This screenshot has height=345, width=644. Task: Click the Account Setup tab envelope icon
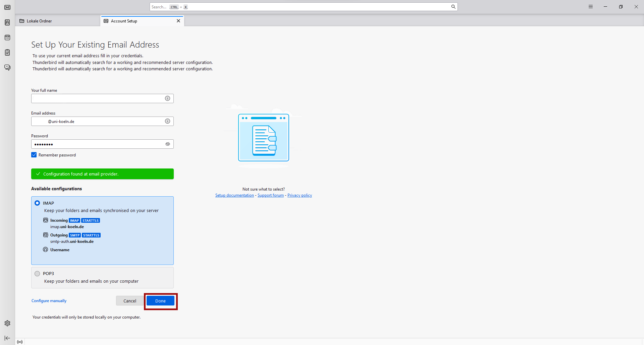point(106,21)
